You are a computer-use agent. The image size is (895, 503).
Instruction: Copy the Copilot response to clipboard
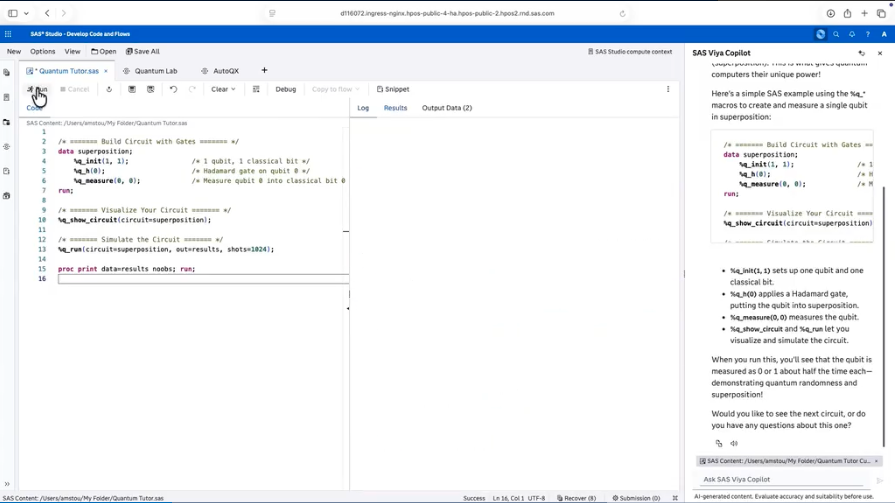pos(718,443)
